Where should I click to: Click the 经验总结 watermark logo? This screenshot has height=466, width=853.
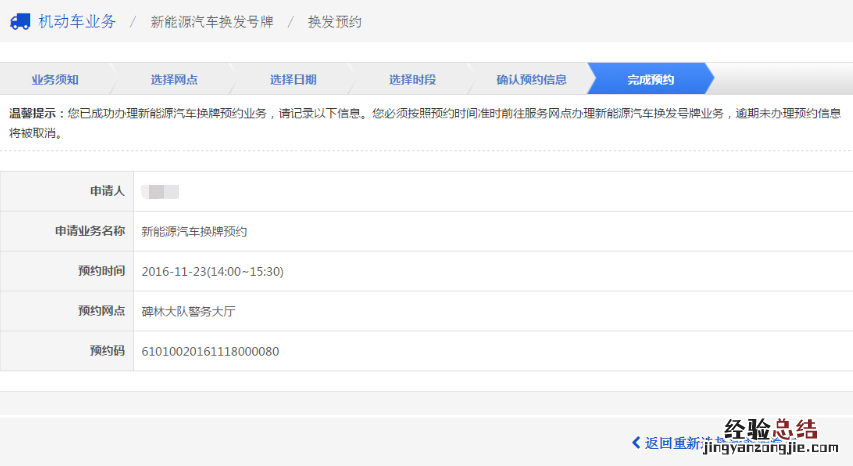769,432
